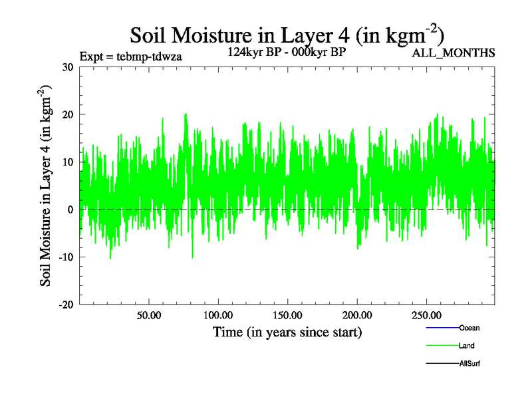Select the Land legend label

point(466,346)
